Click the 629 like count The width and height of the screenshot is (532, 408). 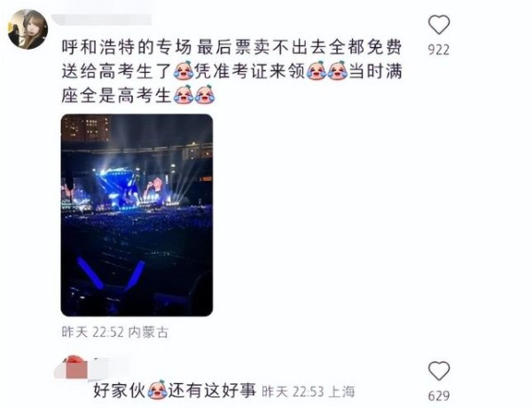[439, 396]
